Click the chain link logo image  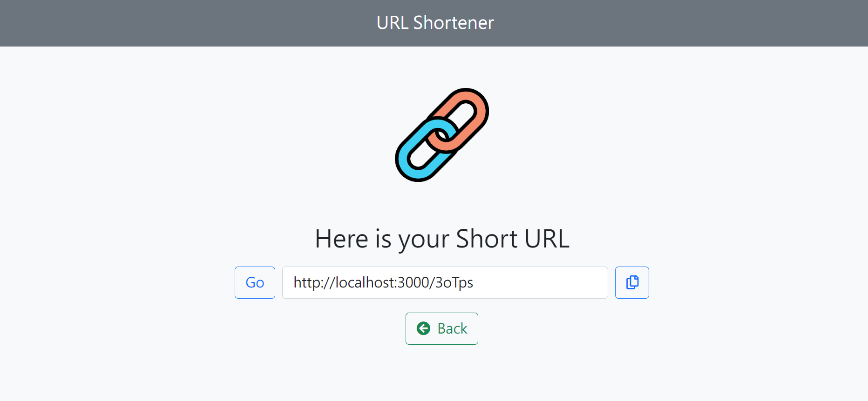pyautogui.click(x=442, y=135)
